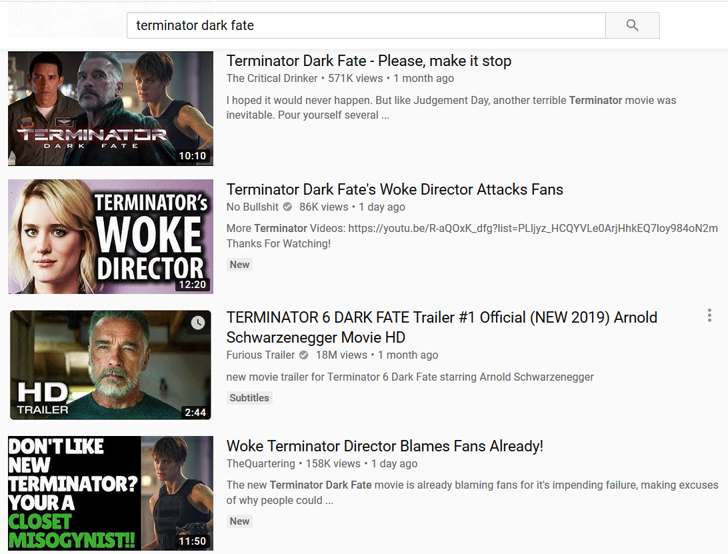Click '86K views' text on No Bullshit result
728x554 pixels.
pyautogui.click(x=324, y=207)
